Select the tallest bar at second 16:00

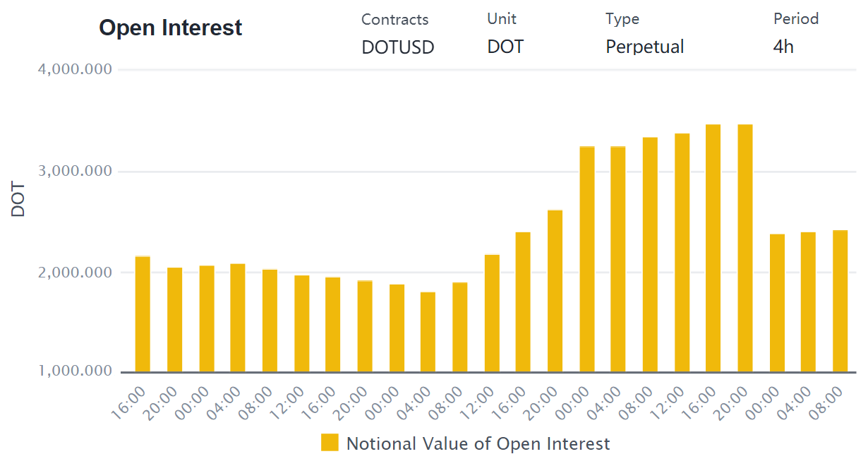click(x=713, y=249)
